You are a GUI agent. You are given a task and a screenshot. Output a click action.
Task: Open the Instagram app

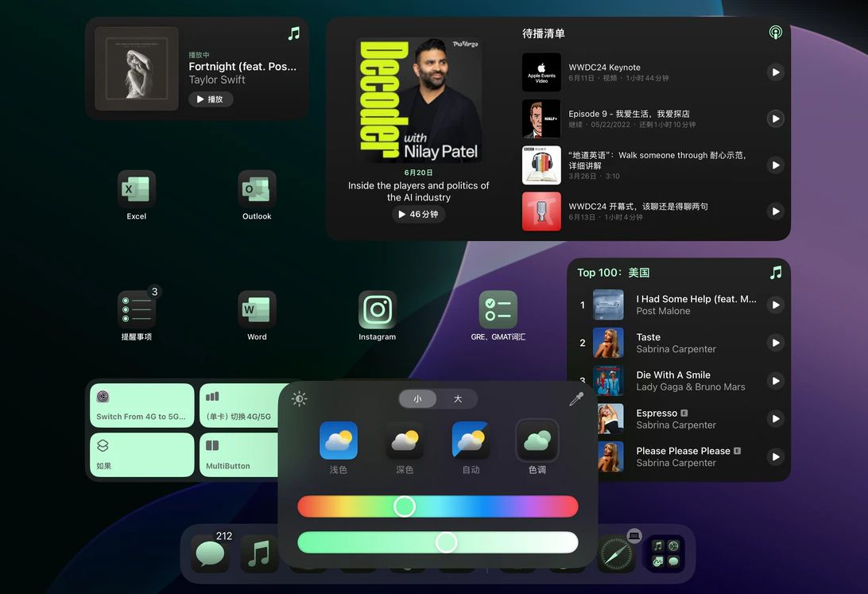378,310
